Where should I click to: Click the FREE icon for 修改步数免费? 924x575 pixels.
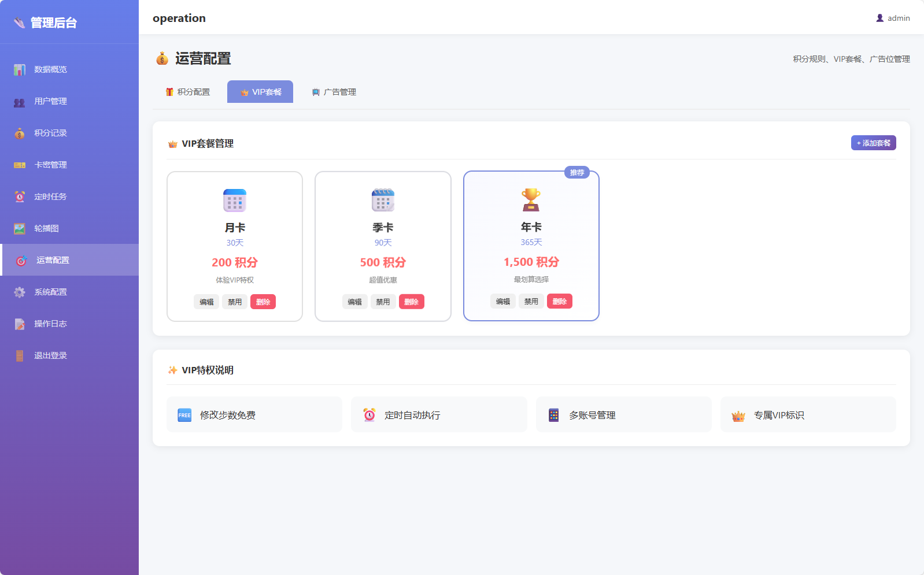coord(184,415)
